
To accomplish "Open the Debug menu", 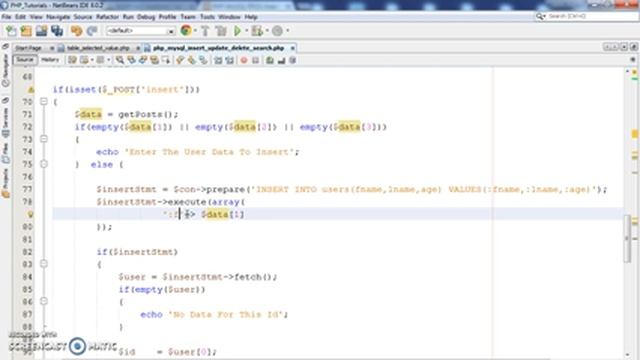I will pos(146,17).
